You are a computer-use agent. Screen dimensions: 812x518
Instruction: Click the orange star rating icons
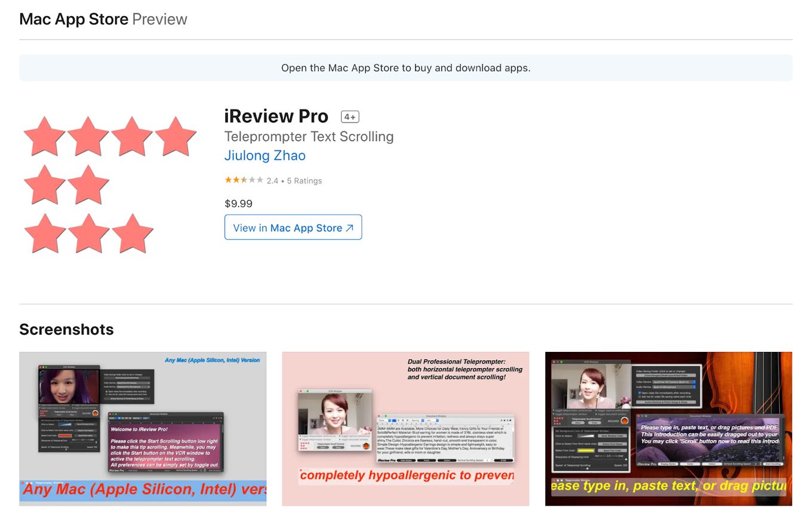click(x=244, y=180)
